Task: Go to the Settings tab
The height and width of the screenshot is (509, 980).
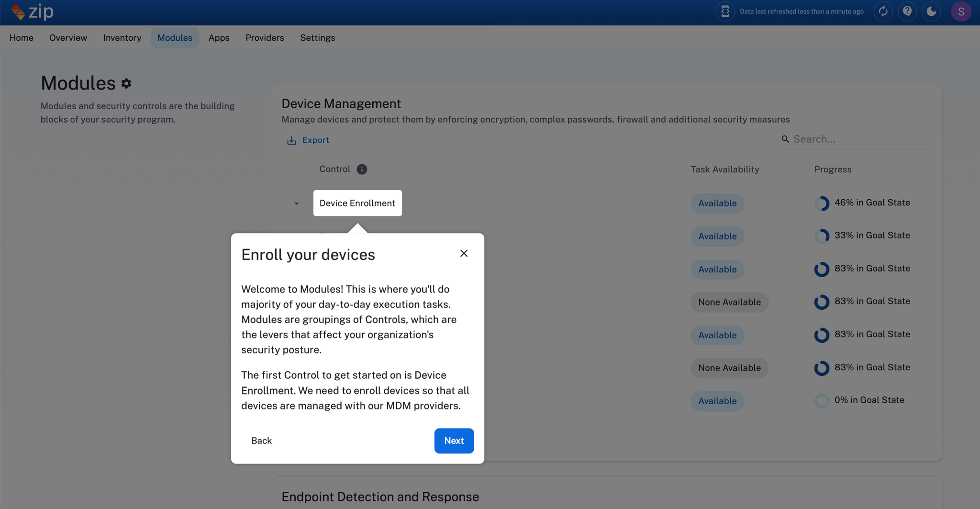Action: pyautogui.click(x=317, y=38)
